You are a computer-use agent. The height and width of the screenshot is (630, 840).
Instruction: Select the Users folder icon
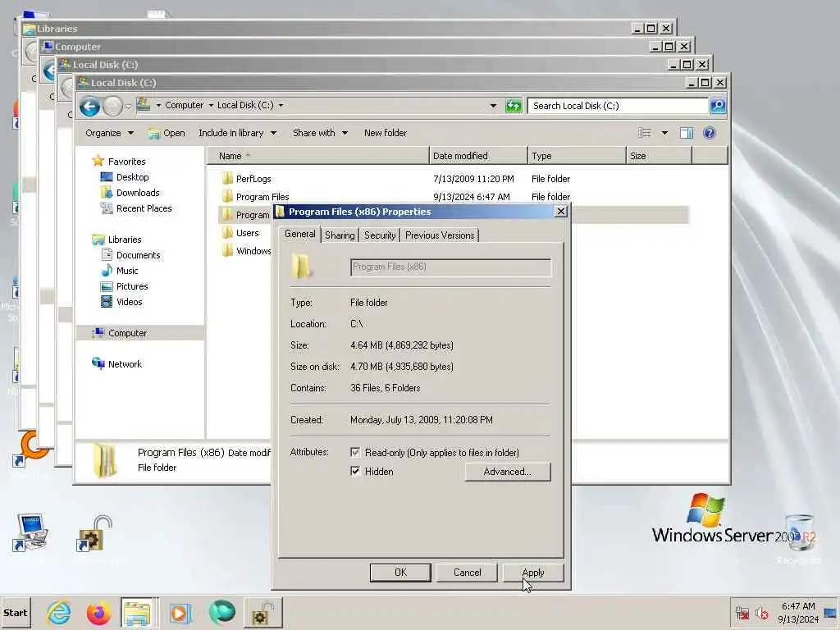pos(228,232)
